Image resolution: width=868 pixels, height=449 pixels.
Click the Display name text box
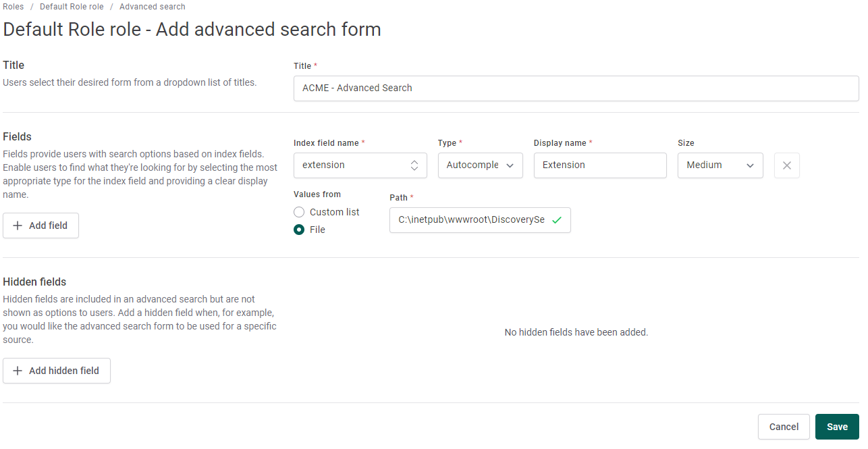[599, 165]
